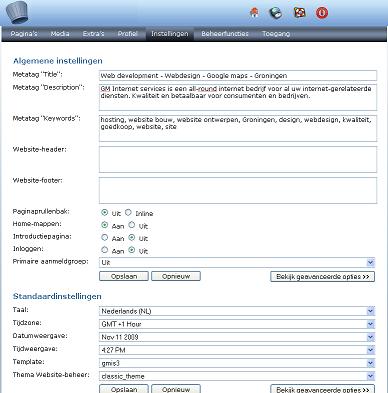Click the Website-header text area
Screen dimensions: 388x393
(x=238, y=159)
